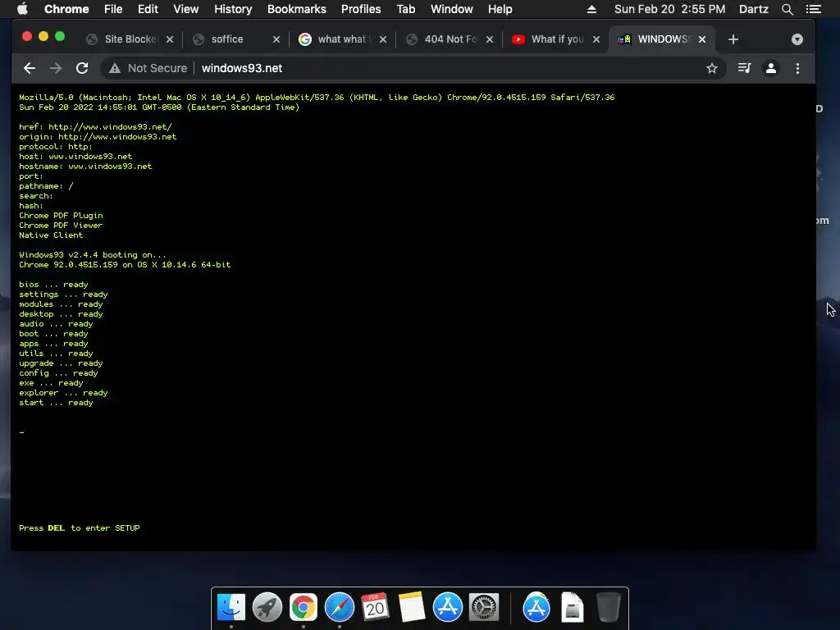The height and width of the screenshot is (630, 840).
Task: Click 'Press DEL to enter SETUP' text
Action: [x=80, y=528]
